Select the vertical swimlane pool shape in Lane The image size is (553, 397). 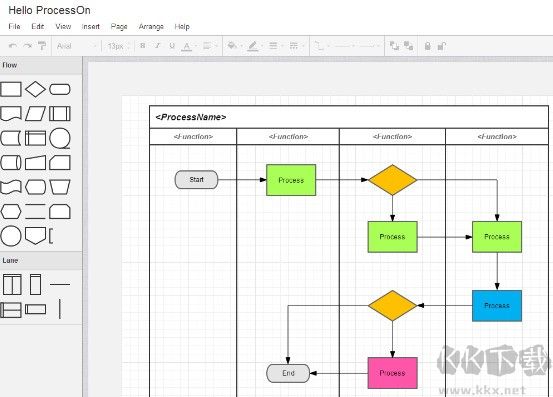12,284
